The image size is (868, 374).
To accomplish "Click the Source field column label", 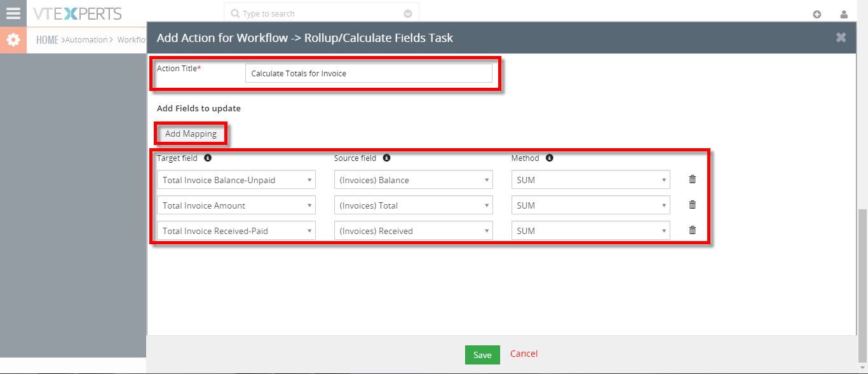I will [x=355, y=158].
